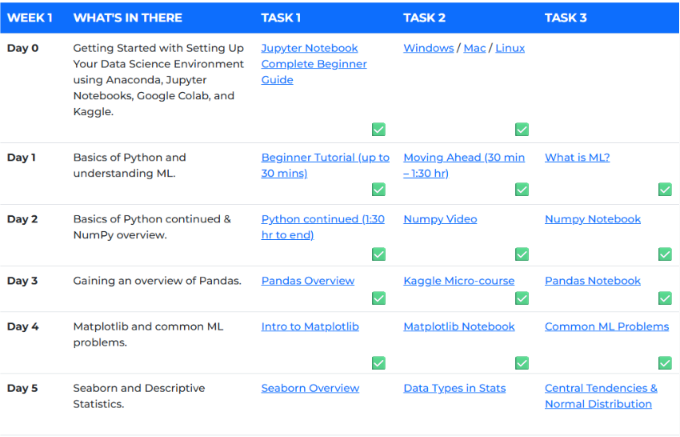This screenshot has height=437, width=680.
Task: Click the WEEK 1 column header
Action: click(30, 18)
